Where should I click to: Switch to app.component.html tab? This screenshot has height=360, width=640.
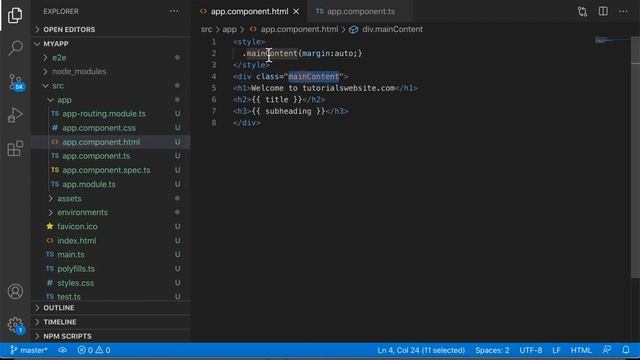coord(249,11)
